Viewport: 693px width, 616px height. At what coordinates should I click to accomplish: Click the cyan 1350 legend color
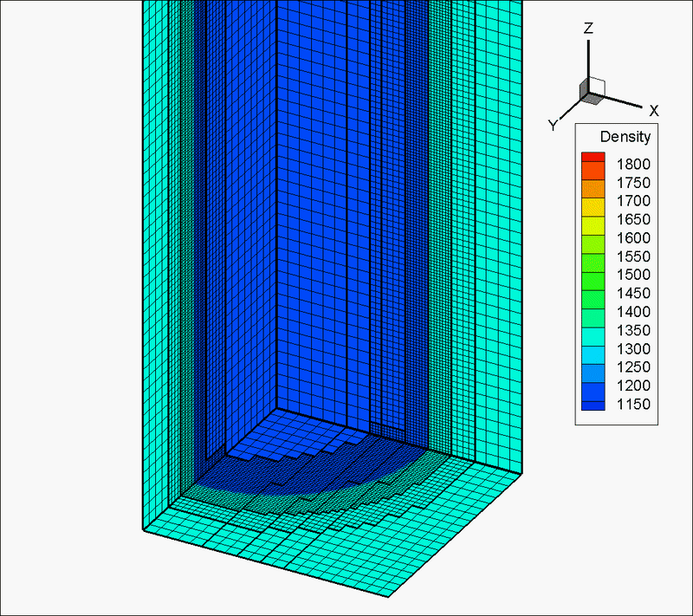point(593,337)
